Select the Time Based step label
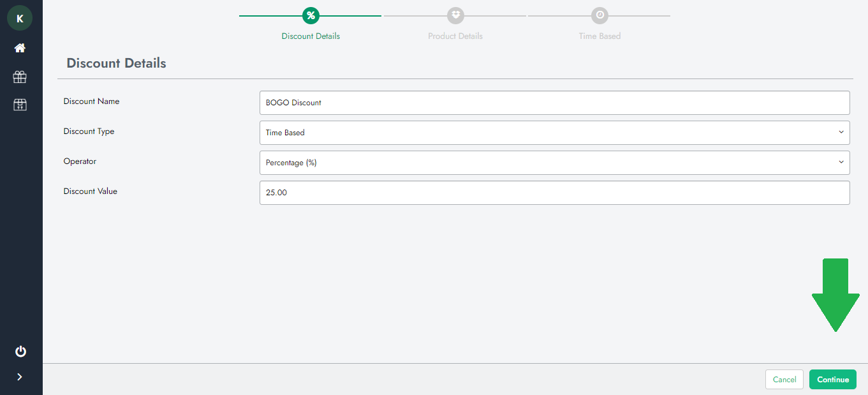This screenshot has width=868, height=395. [x=600, y=36]
